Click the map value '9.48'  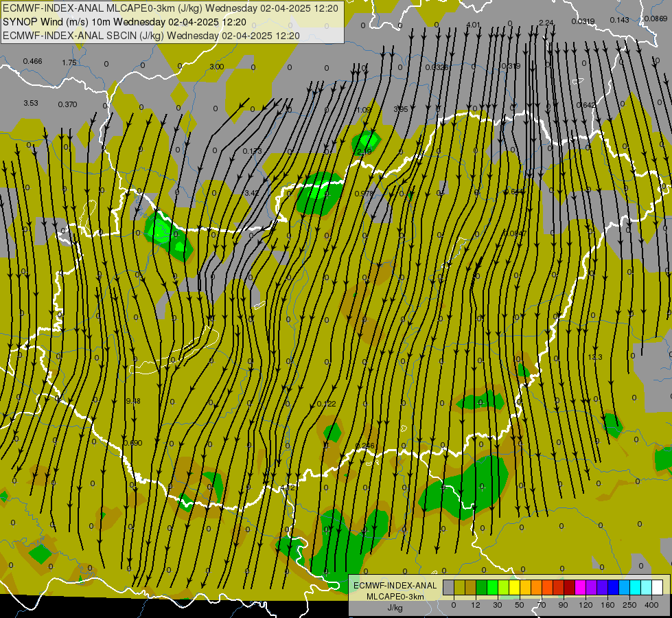pyautogui.click(x=133, y=401)
